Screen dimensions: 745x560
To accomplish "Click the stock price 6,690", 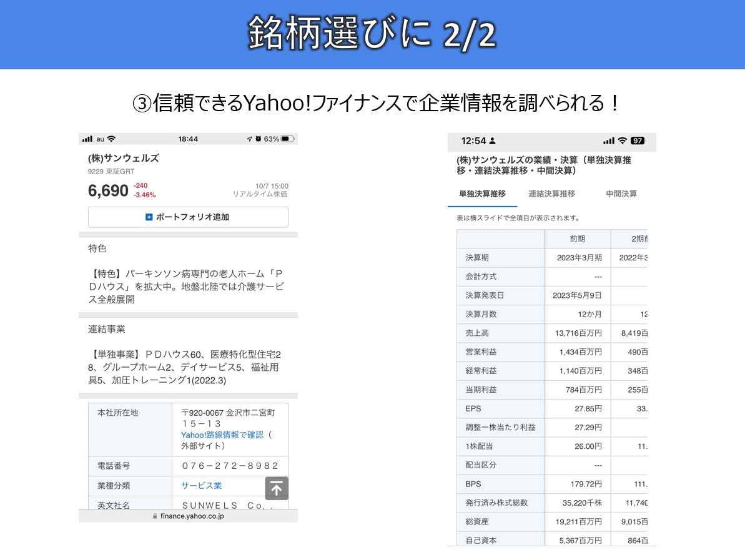I will 108,191.
